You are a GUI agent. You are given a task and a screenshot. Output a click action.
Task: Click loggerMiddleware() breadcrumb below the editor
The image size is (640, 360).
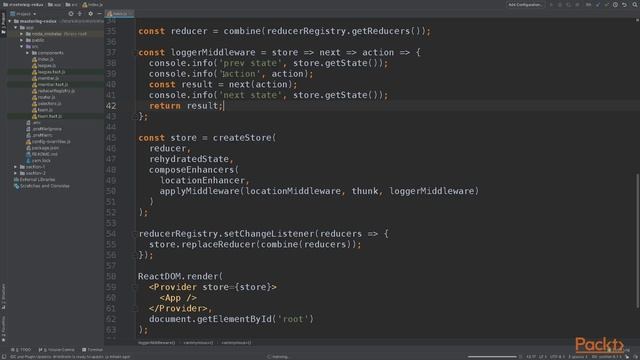(x=156, y=343)
